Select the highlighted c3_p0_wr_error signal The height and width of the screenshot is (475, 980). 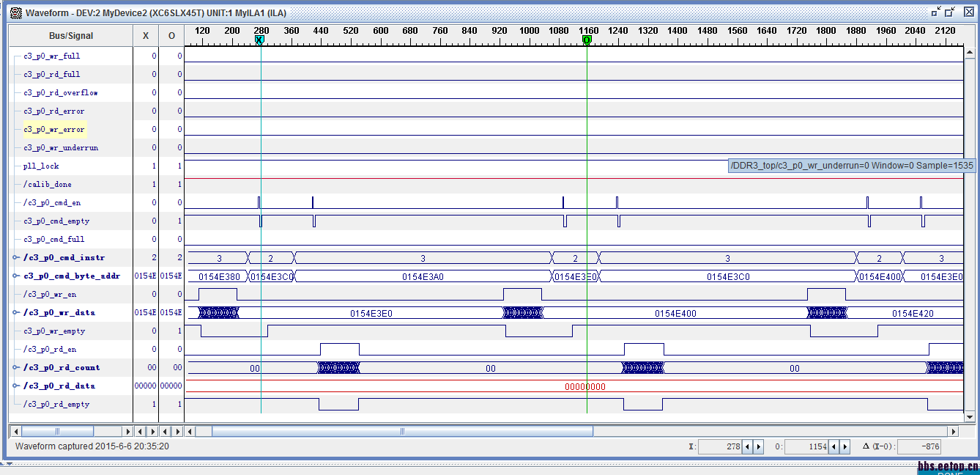point(54,130)
